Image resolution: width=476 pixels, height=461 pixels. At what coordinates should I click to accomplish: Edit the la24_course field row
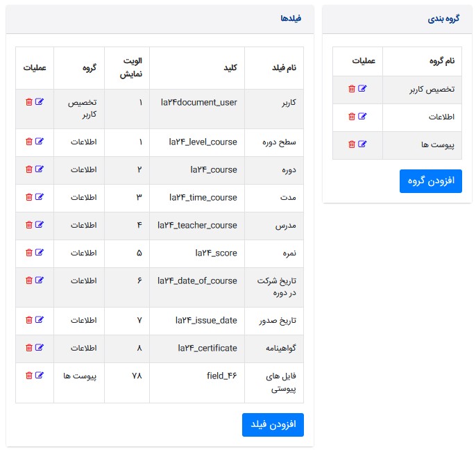click(x=40, y=169)
